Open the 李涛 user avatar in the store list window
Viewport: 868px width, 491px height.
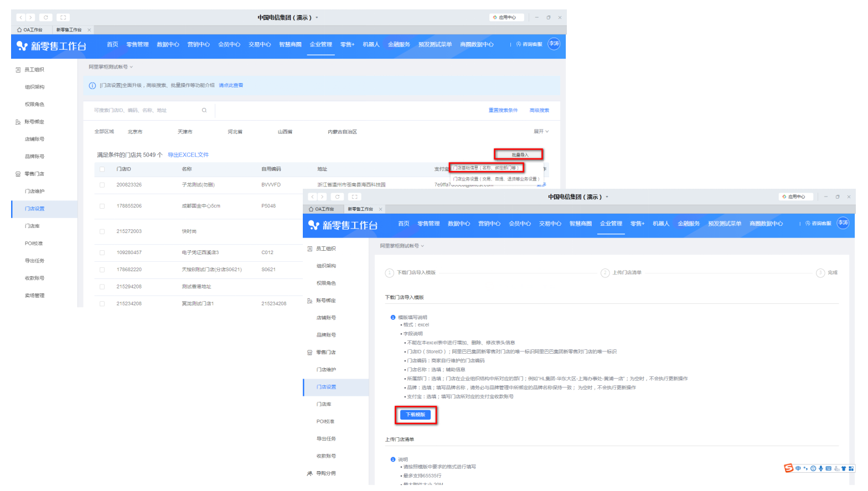pos(554,44)
